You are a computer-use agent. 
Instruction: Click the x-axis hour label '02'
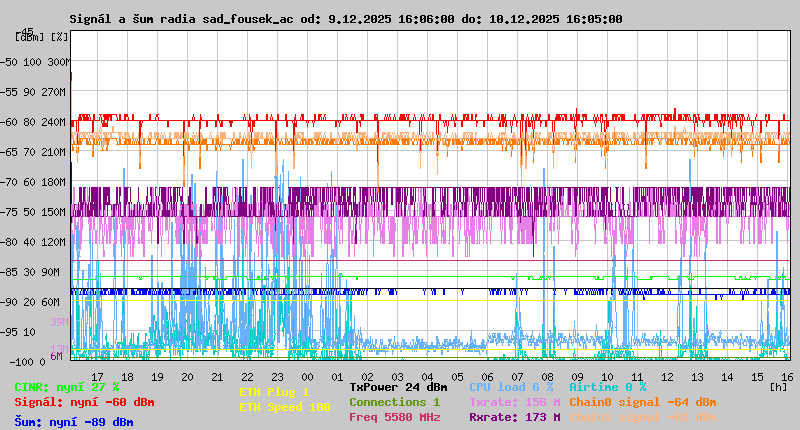(x=367, y=377)
